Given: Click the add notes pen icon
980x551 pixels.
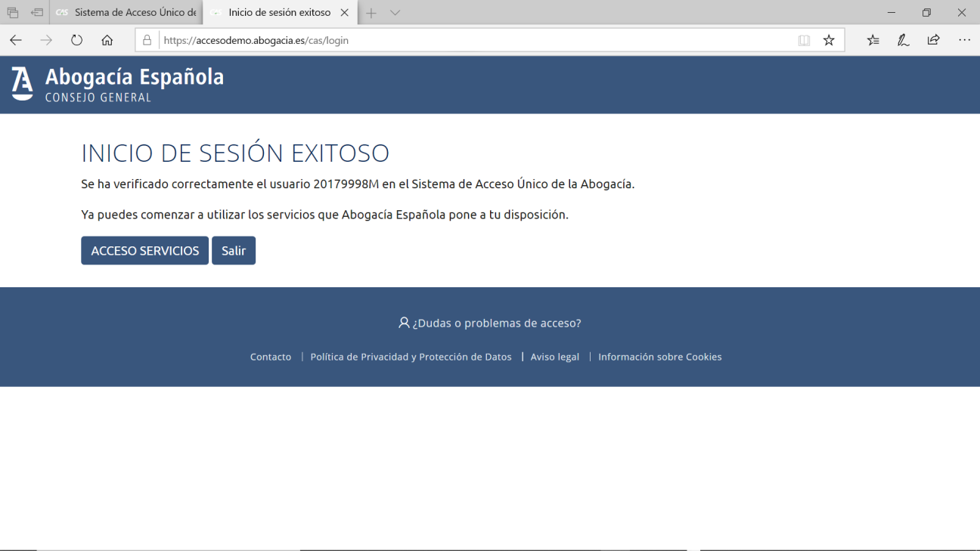Looking at the screenshot, I should click(904, 40).
